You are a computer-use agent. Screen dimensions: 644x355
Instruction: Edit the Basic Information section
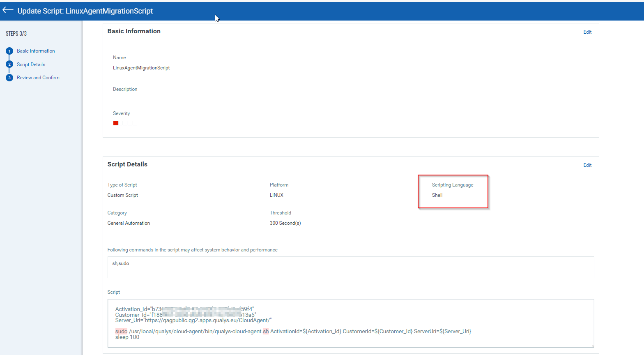(x=587, y=32)
